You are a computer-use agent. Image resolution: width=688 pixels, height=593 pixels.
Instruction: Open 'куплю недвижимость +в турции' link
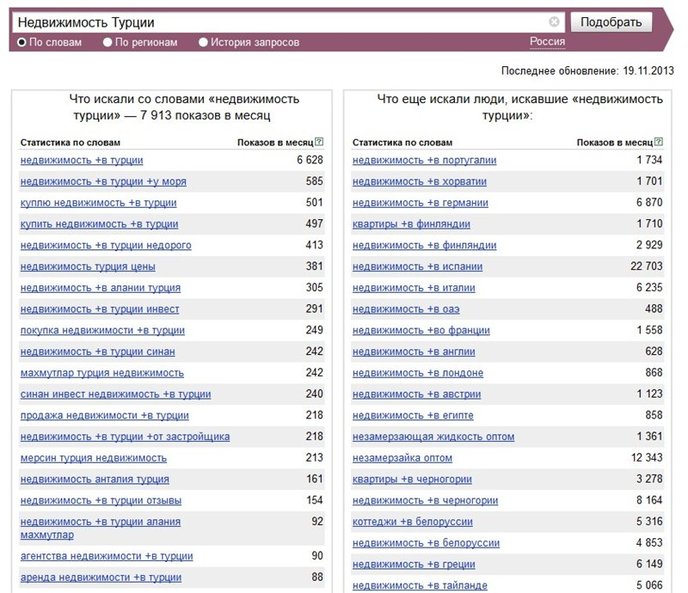pyautogui.click(x=98, y=203)
